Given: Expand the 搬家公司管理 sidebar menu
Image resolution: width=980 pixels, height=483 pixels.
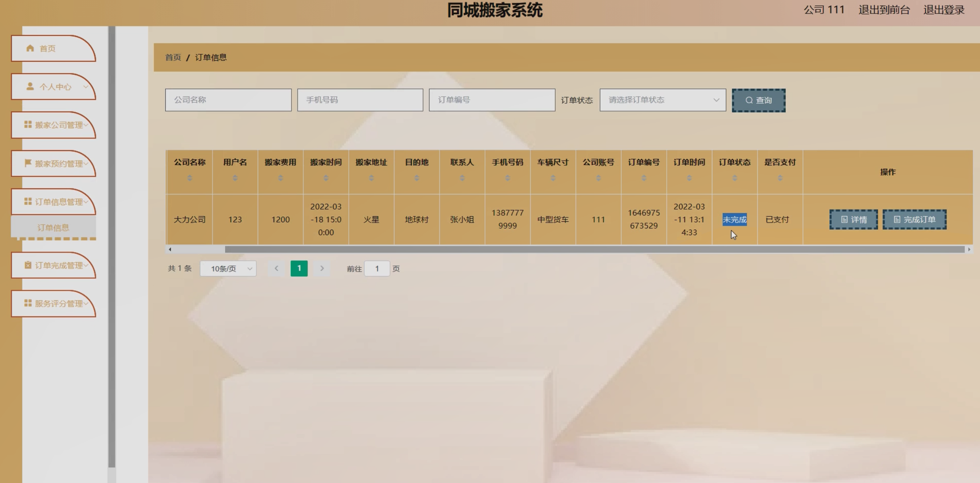Looking at the screenshot, I should pyautogui.click(x=53, y=125).
